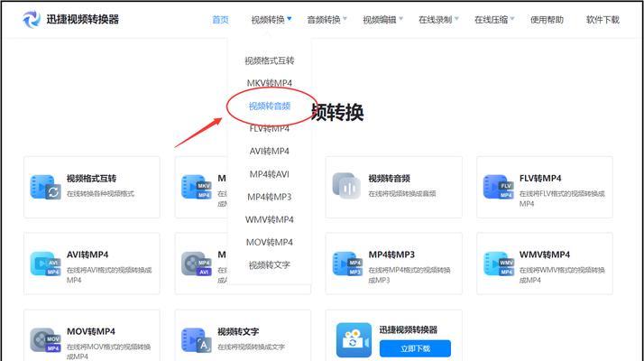Open the WMV转MP4 card title

[545, 255]
